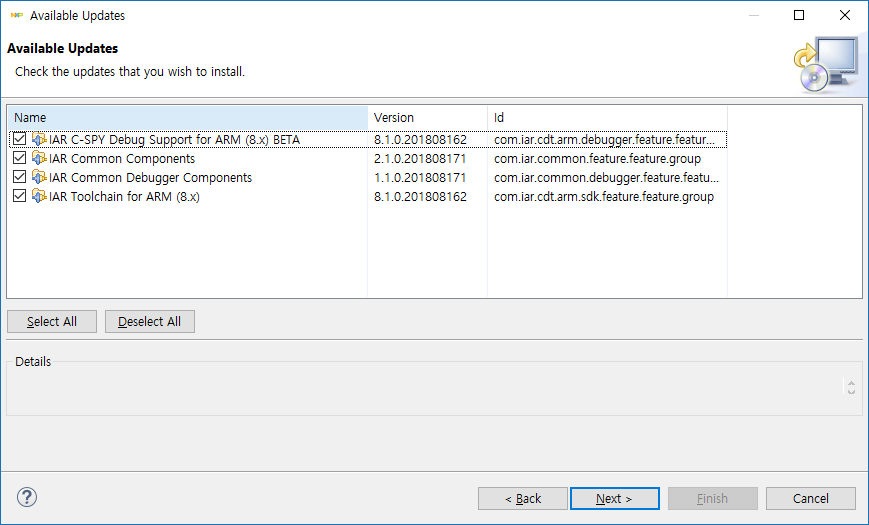Click the Id column header

pos(607,118)
